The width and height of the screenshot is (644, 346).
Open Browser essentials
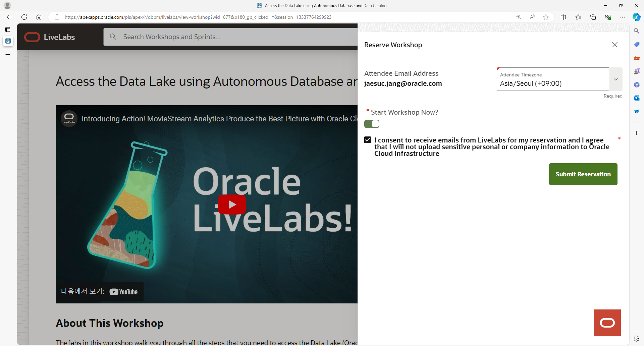[x=608, y=17]
